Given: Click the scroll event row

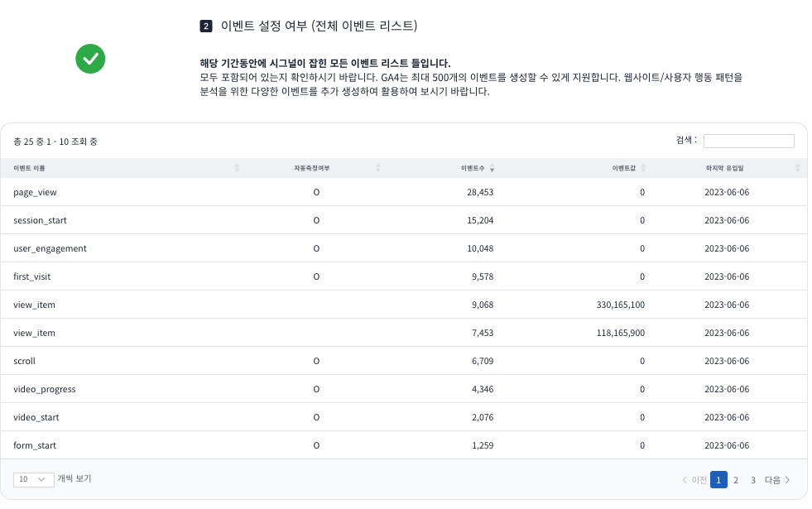Looking at the screenshot, I should (25, 361).
